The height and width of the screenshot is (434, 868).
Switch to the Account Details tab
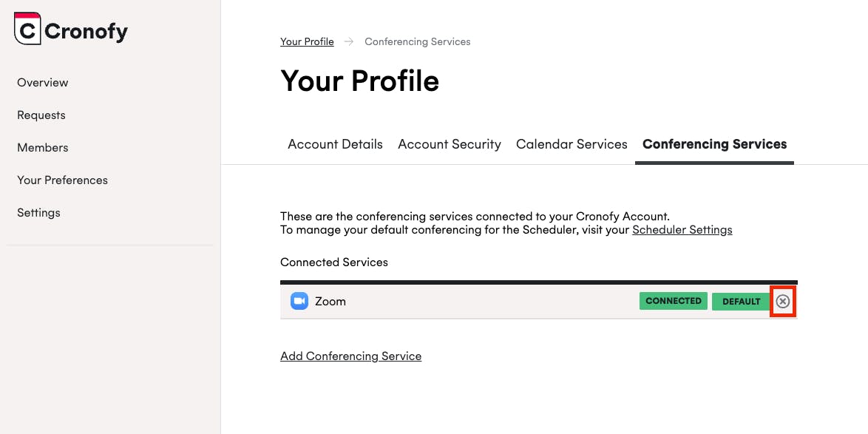click(335, 144)
